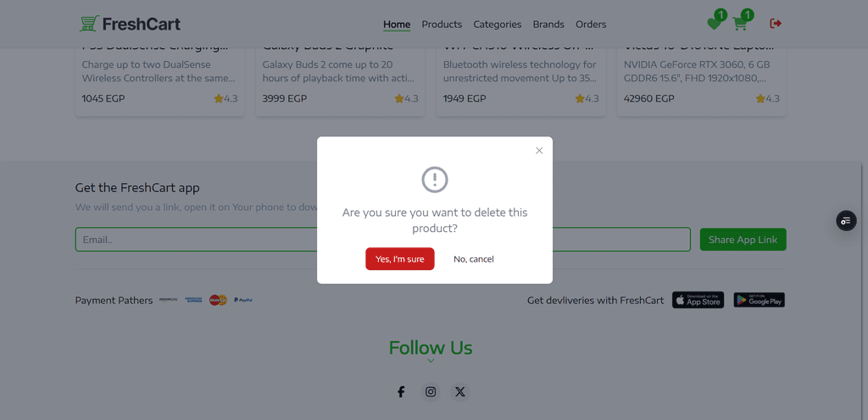Click the Email input field
The image size is (868, 420).
click(x=382, y=240)
